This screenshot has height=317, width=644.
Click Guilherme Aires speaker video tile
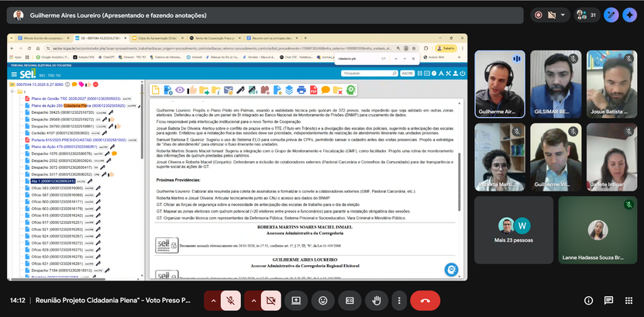pyautogui.click(x=500, y=84)
